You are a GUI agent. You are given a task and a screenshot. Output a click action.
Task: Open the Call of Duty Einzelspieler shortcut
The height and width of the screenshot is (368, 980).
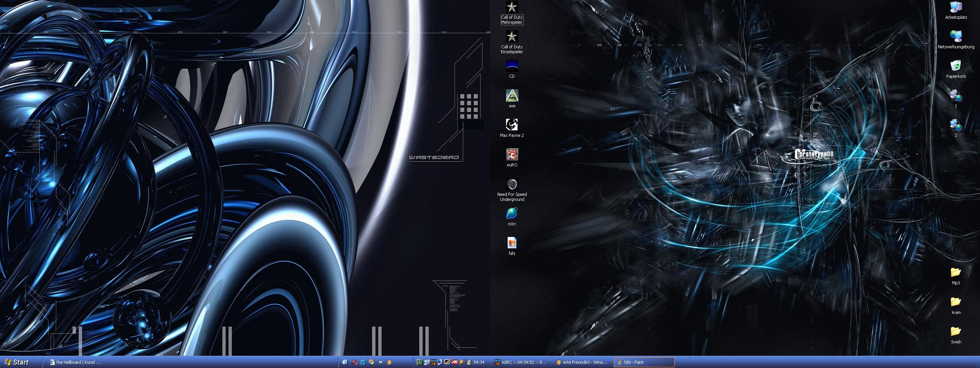point(512,37)
